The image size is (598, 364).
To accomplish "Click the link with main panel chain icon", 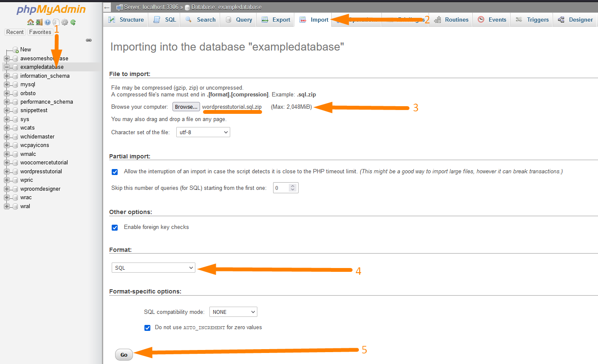I will pos(89,40).
